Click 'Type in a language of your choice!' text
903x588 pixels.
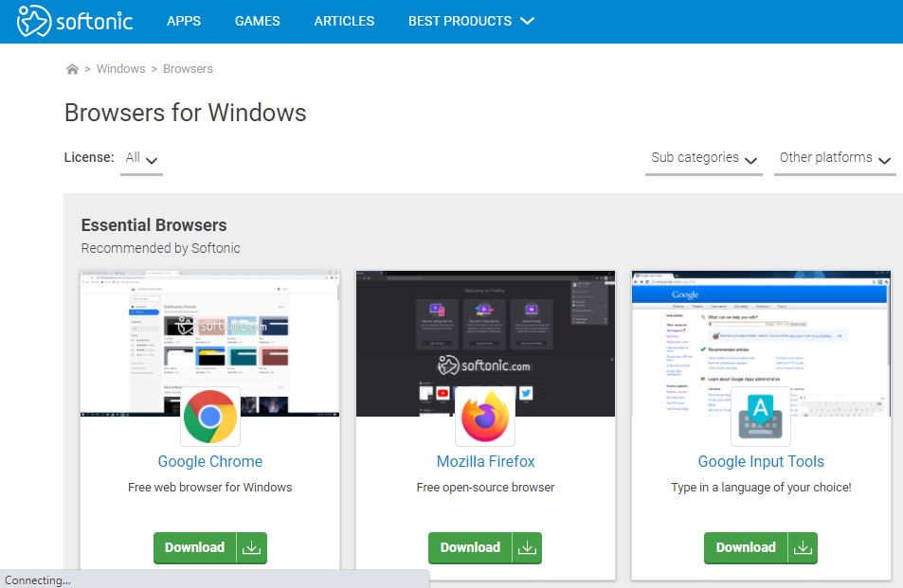[x=761, y=488]
